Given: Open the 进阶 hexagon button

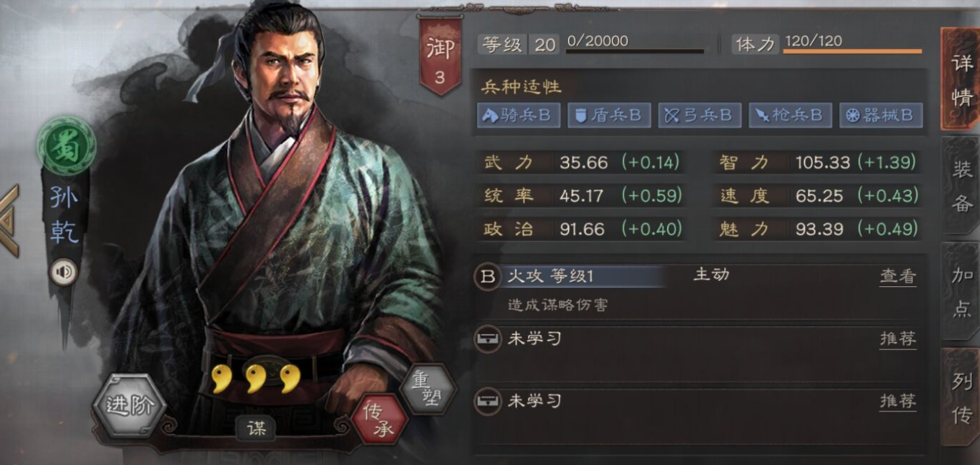Looking at the screenshot, I should pos(129,406).
